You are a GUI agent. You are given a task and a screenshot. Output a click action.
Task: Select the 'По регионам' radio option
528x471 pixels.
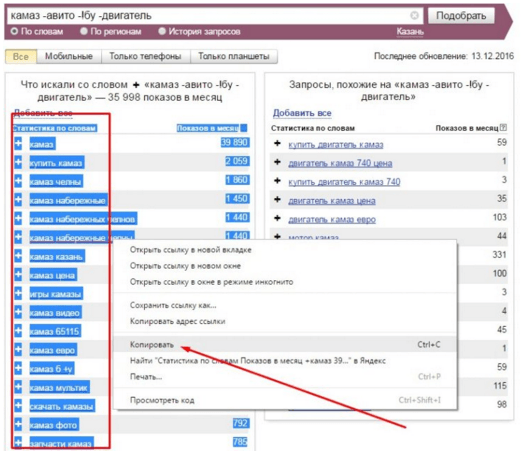pos(84,31)
